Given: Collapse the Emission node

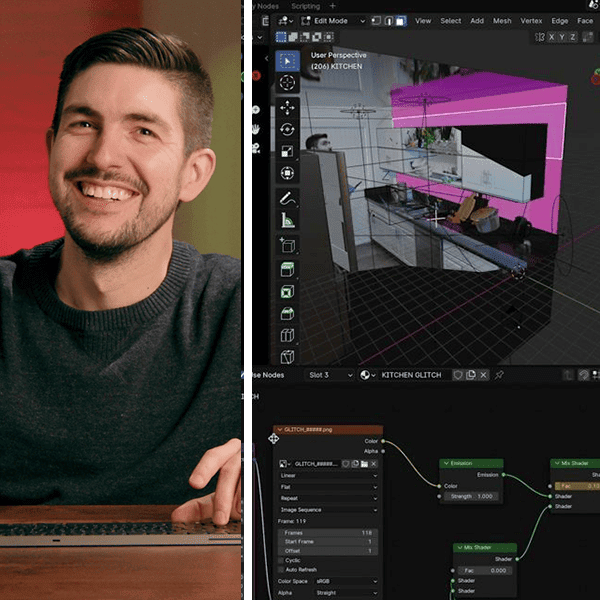Looking at the screenshot, I should click(446, 463).
